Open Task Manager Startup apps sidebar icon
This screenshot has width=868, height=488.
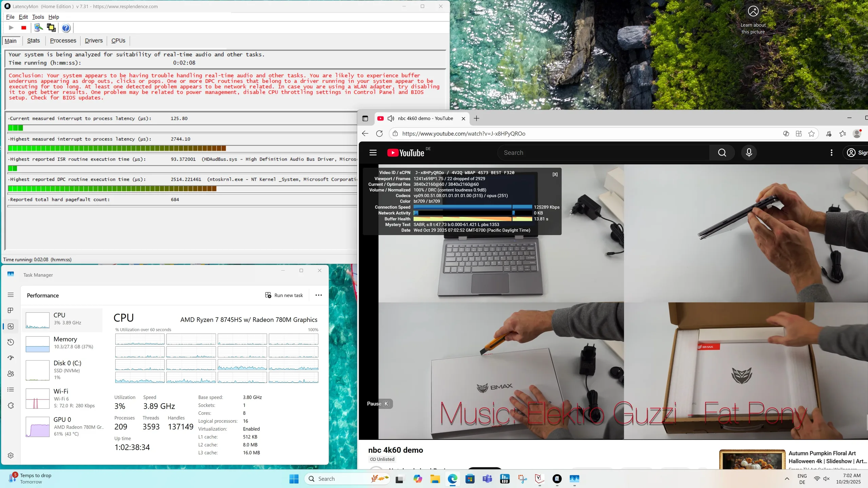tap(11, 358)
